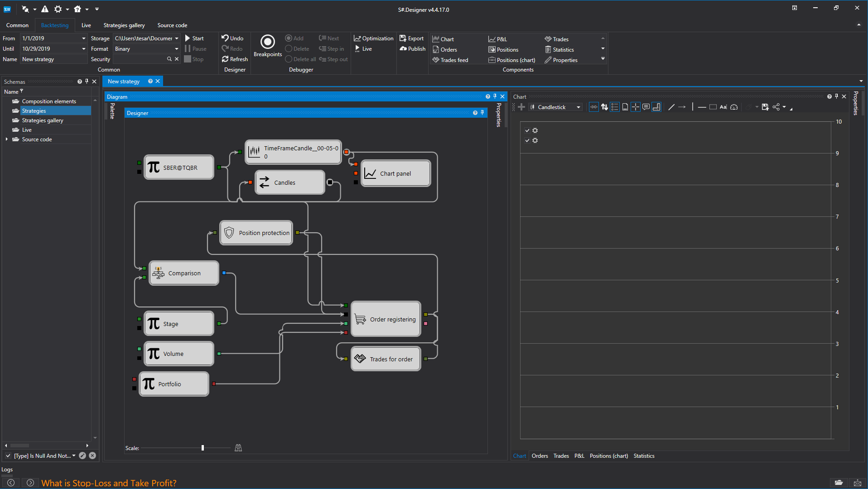868x489 pixels.
Task: Select the Position protection diagram node
Action: click(x=256, y=233)
